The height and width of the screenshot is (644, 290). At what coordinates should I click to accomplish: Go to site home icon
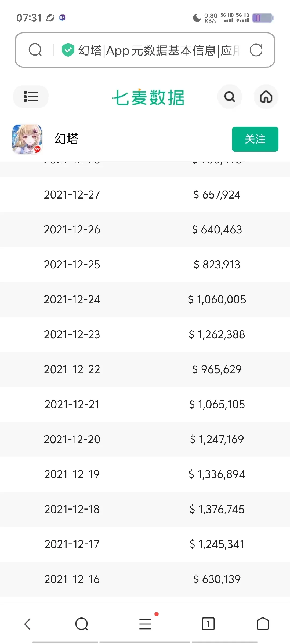click(x=266, y=97)
